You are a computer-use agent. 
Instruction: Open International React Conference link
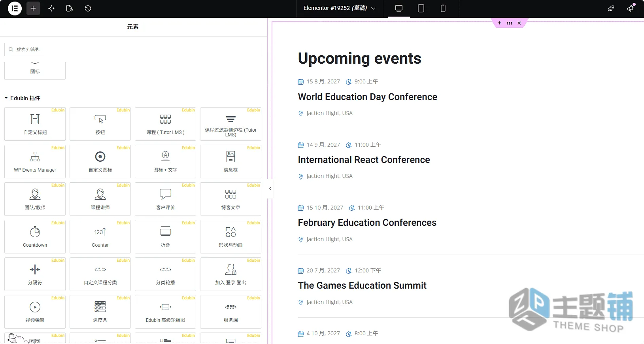[364, 160]
